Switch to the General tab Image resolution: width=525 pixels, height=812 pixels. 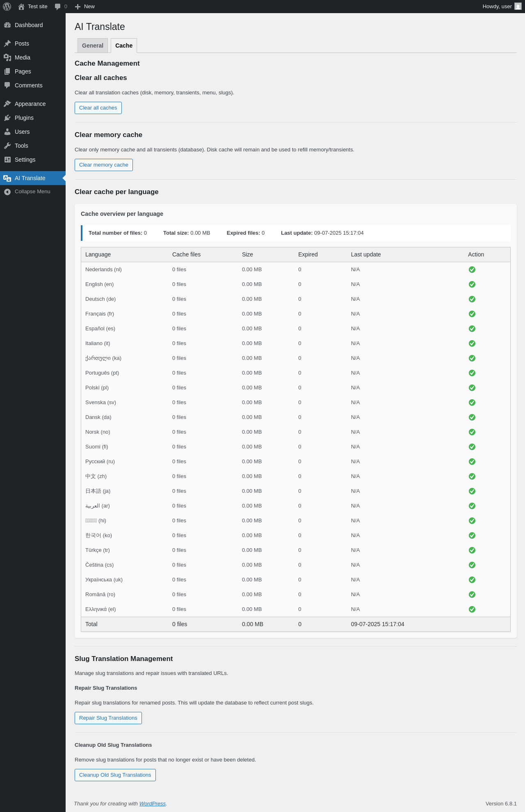tap(93, 46)
